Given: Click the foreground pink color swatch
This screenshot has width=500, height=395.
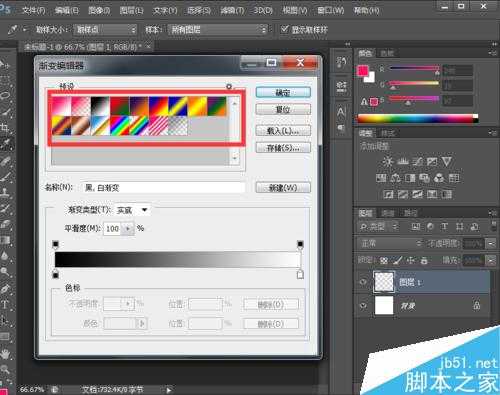Looking at the screenshot, I should coord(363,70).
